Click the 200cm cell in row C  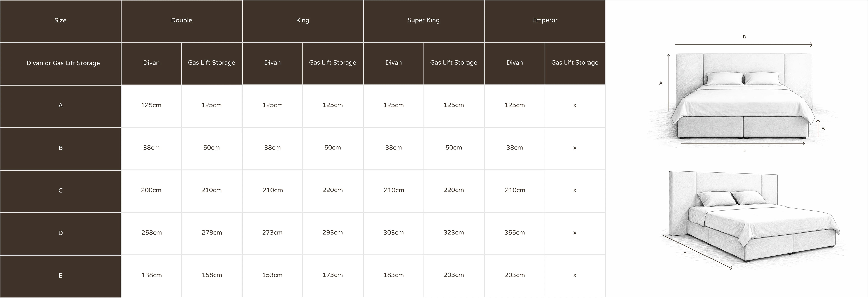click(x=151, y=190)
